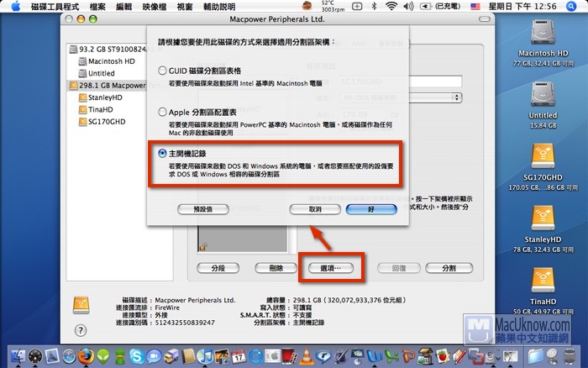Open the blue folder in the Dock
This screenshot has width=588, height=368.
[536, 356]
